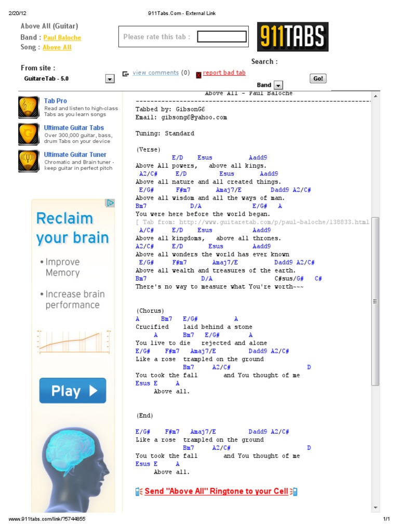Click Send Above All Ringtone link
399x532 pixels.
(216, 491)
